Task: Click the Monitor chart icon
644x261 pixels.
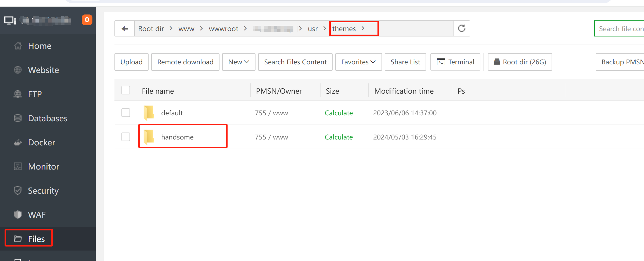Action: click(18, 167)
